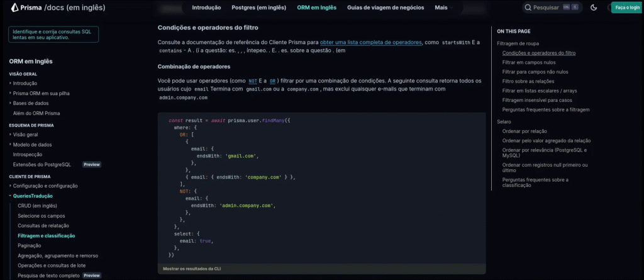Expand the Introdução sidebar item
Viewport: 644px width, 280px height.
pyautogui.click(x=25, y=83)
